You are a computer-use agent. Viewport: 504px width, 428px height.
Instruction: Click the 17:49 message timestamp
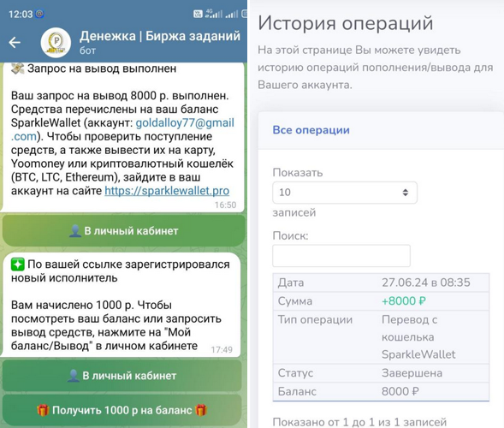(x=222, y=349)
